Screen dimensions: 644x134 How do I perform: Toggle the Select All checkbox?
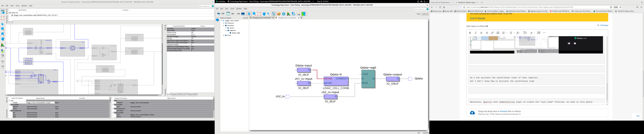click(10, 13)
